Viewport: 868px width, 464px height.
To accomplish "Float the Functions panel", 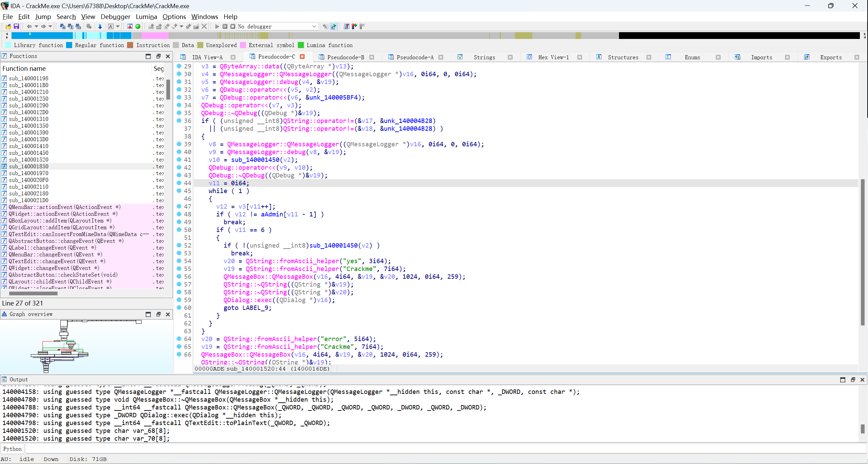I will pyautogui.click(x=158, y=56).
